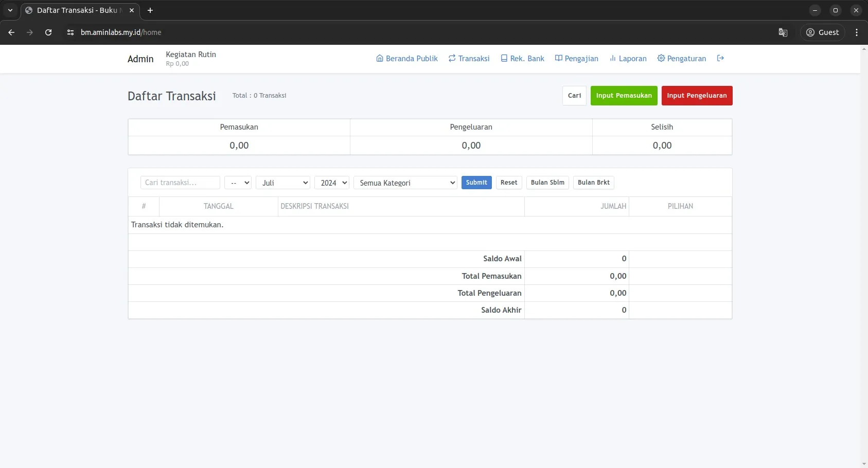Image resolution: width=868 pixels, height=468 pixels.
Task: Open the Pengajian menu item
Action: [576, 59]
